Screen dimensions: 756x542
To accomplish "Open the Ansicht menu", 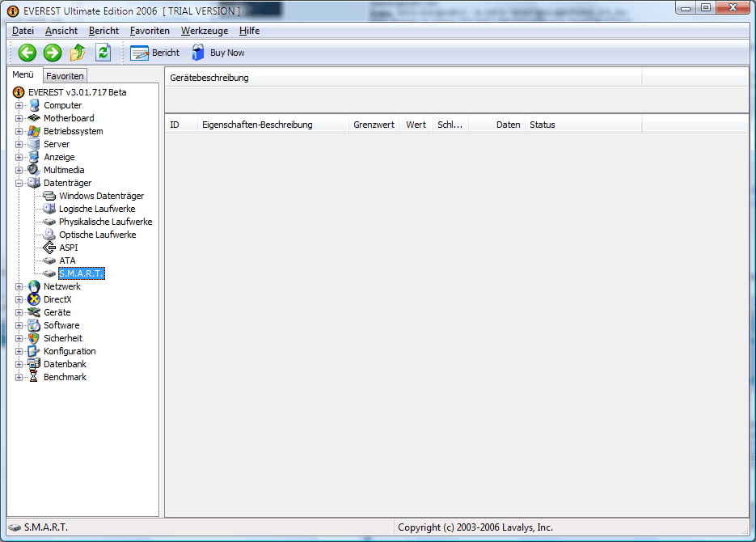I will click(x=61, y=31).
